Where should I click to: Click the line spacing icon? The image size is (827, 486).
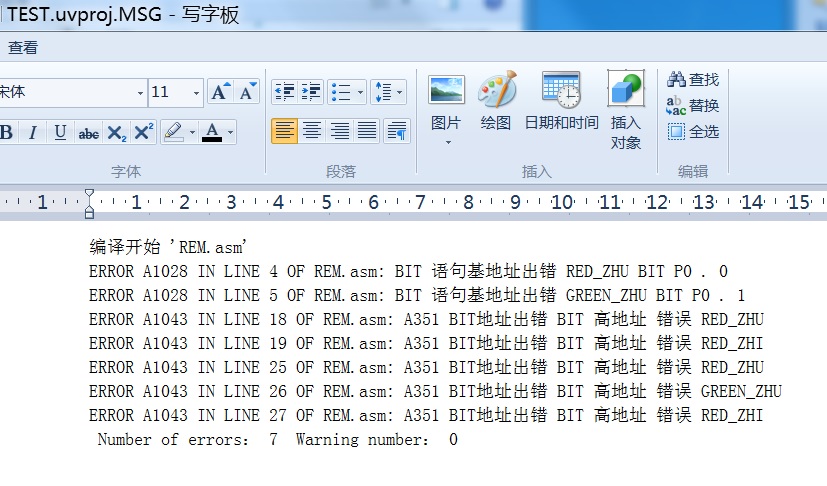(383, 92)
